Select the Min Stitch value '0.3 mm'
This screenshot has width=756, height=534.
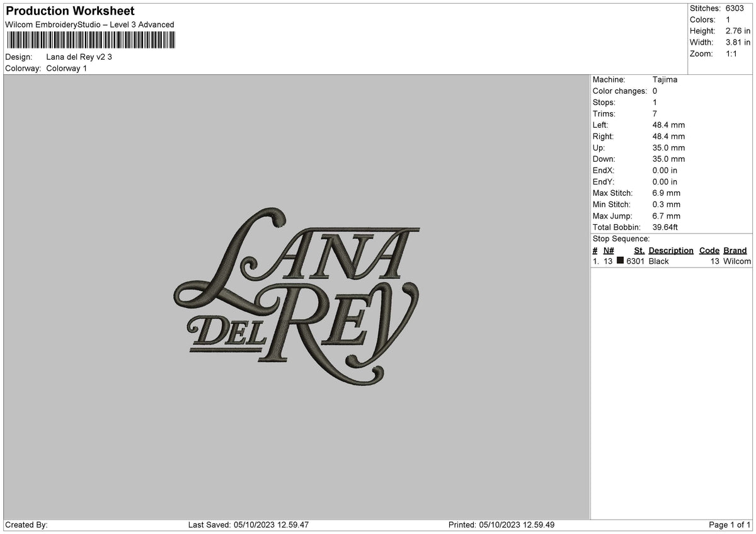(x=666, y=204)
